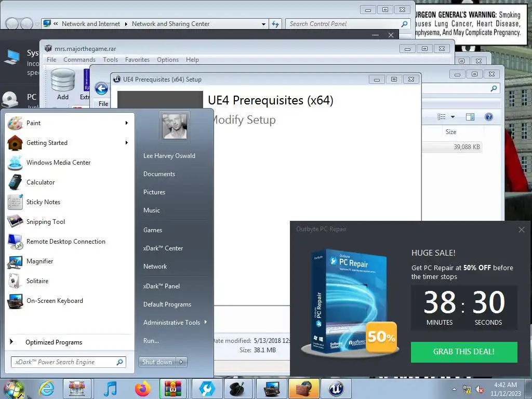Open Explorer view options dropdown arrow
Image resolution: width=532 pixels, height=399 pixels.
(x=453, y=117)
